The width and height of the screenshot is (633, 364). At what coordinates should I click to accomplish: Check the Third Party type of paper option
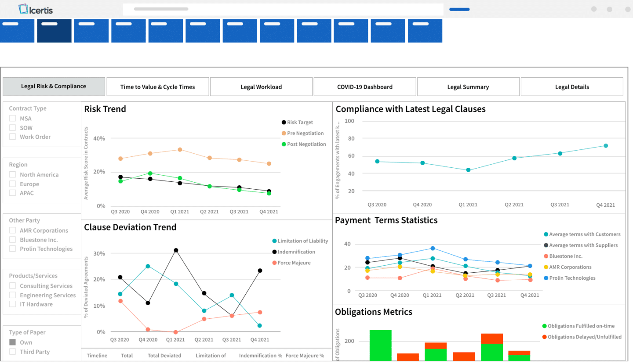pos(12,352)
